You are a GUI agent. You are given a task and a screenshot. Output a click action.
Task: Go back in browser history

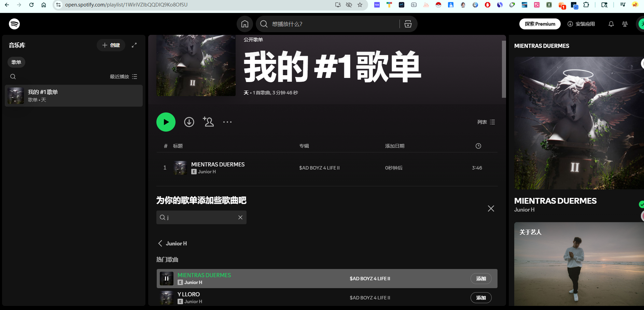click(x=7, y=5)
